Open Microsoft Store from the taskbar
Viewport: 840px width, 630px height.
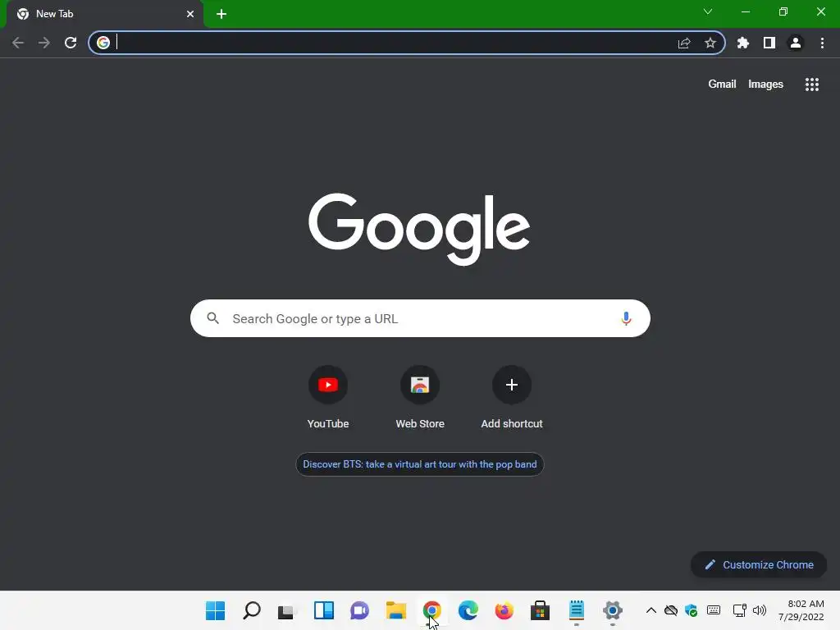pos(540,610)
